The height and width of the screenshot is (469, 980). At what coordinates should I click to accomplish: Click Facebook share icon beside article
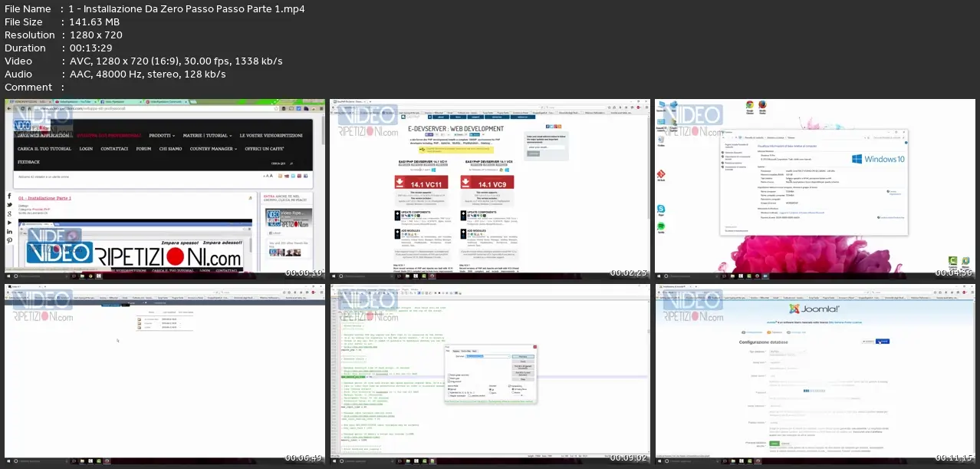[x=9, y=196]
